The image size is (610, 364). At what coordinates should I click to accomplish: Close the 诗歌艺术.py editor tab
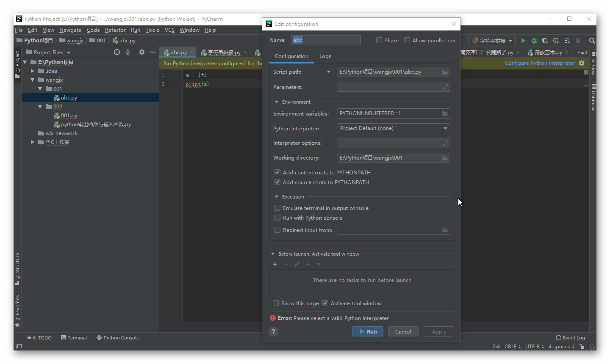pos(567,52)
